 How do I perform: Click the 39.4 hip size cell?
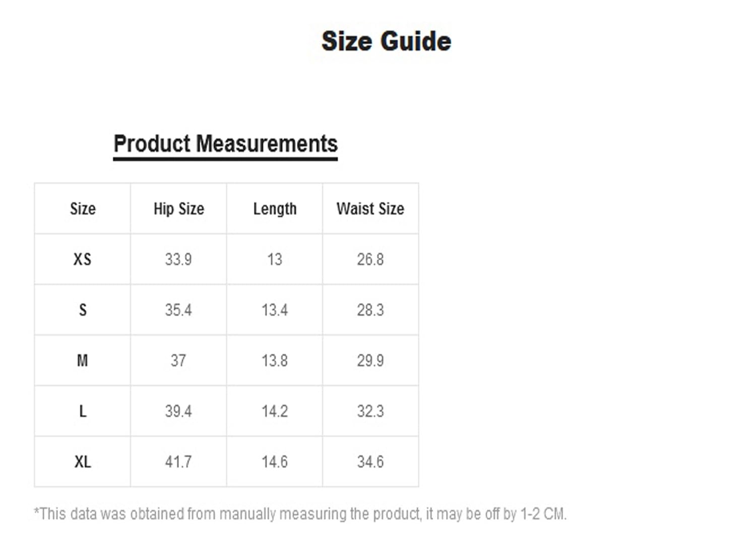tap(178, 411)
